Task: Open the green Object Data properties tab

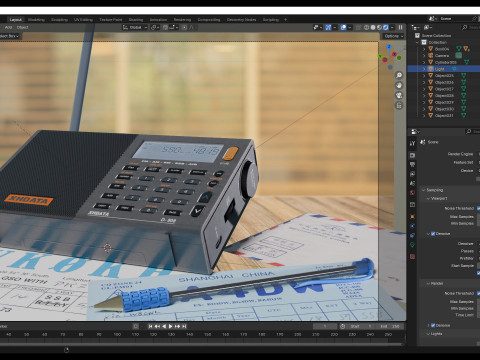Action: (412, 245)
